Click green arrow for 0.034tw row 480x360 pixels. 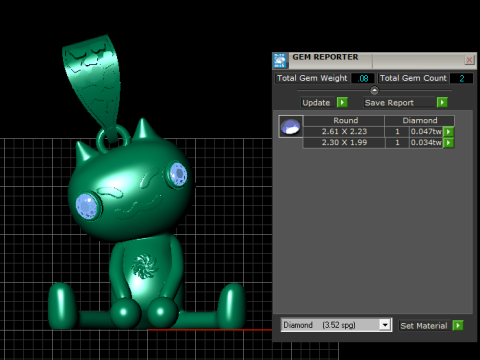[449, 143]
